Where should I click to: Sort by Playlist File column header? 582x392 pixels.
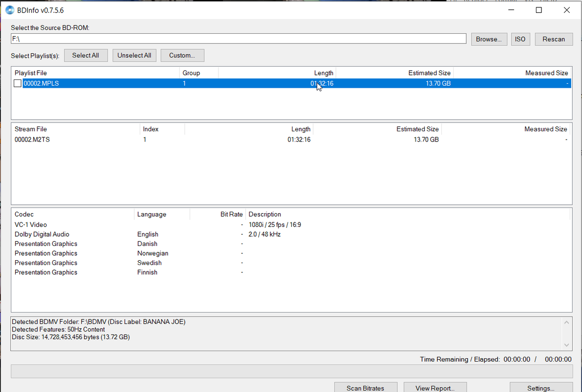(x=96, y=73)
